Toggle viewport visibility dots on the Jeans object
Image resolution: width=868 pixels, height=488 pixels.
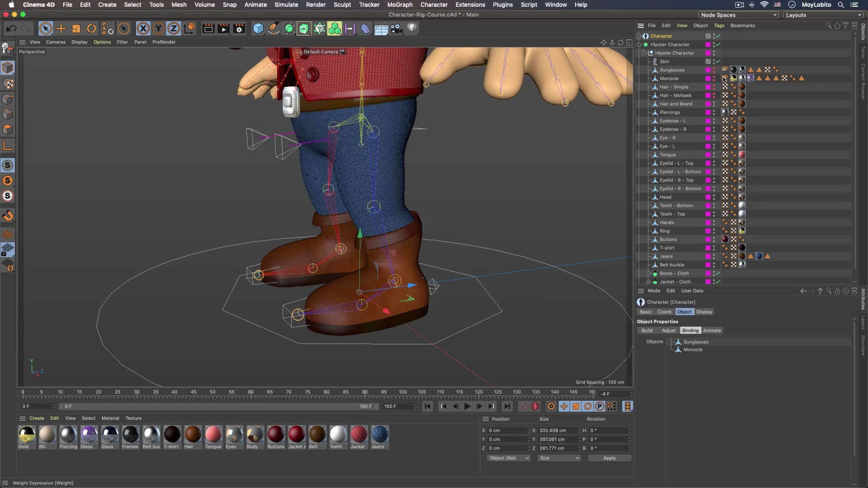[x=713, y=256]
